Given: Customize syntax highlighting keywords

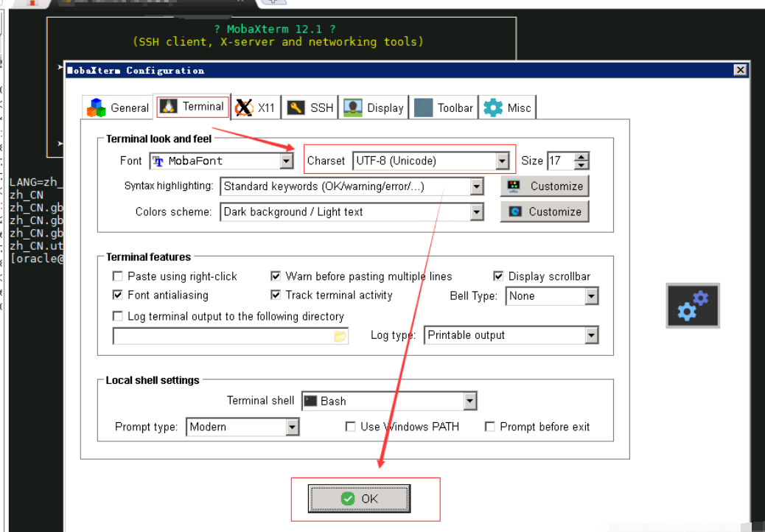Looking at the screenshot, I should [x=545, y=186].
